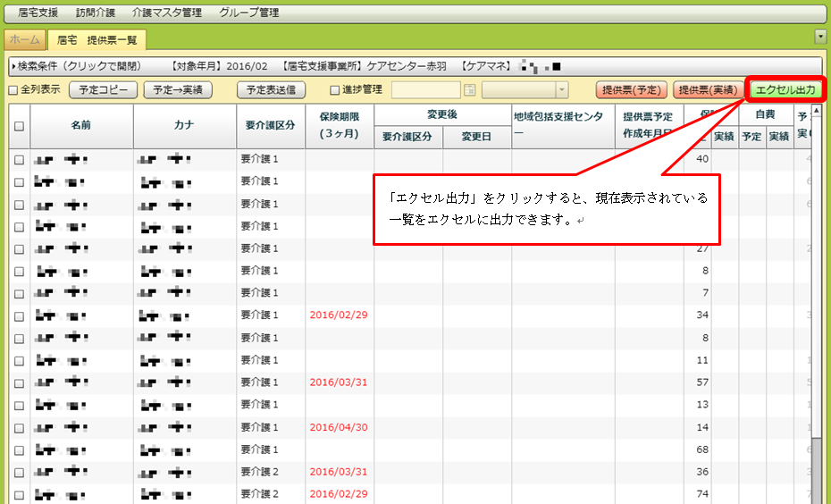Check the select-all checkbox in table header
831x504 pixels.
point(19,126)
